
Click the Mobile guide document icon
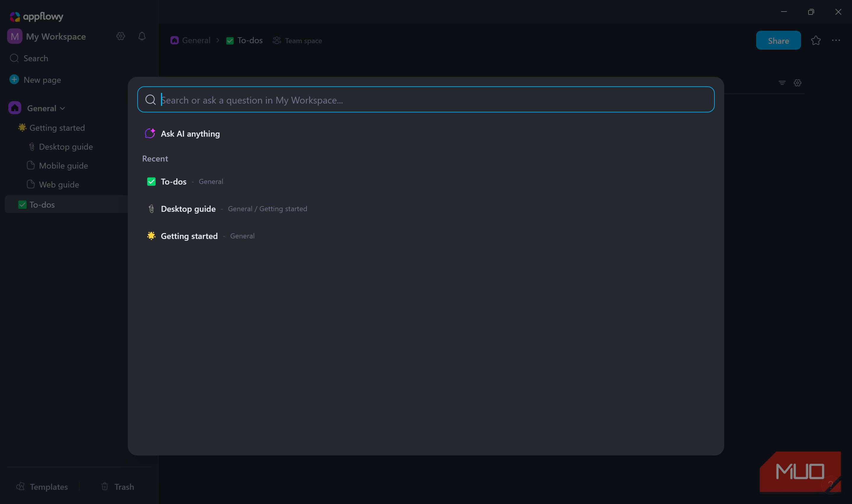coord(30,165)
